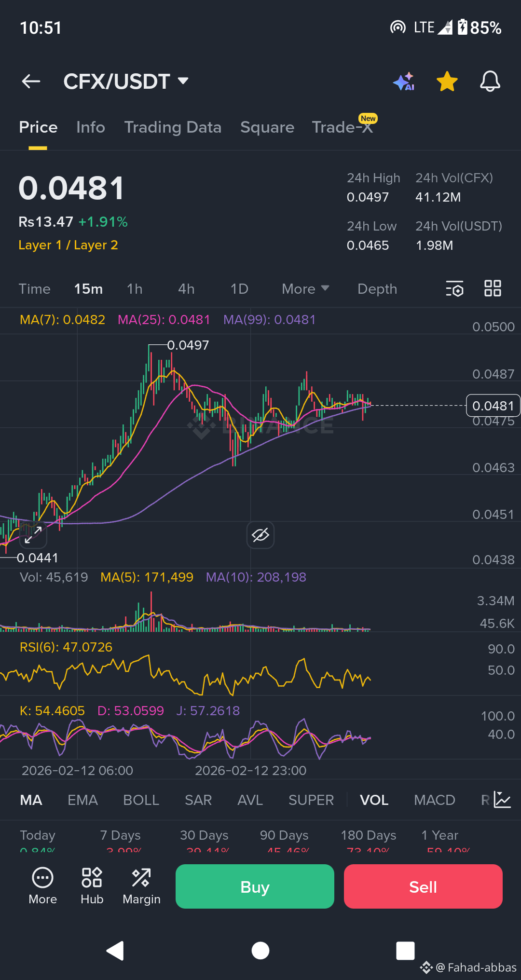Screen dimensions: 521x980
Task: View the Today performance column
Action: pyautogui.click(x=38, y=841)
